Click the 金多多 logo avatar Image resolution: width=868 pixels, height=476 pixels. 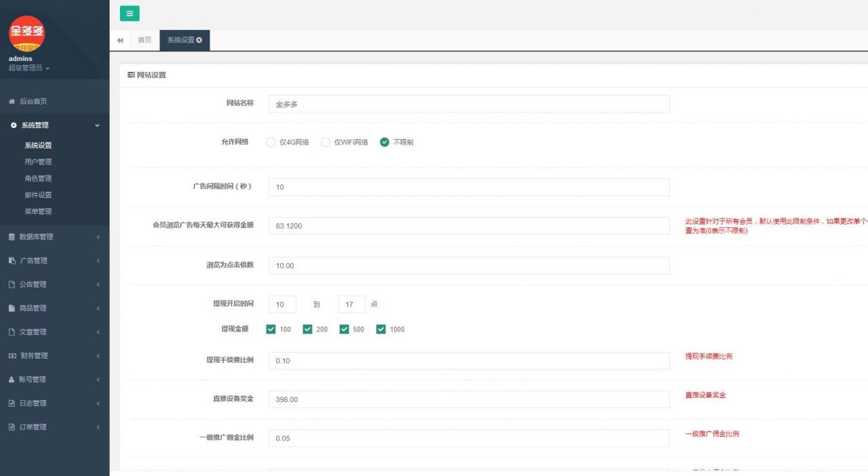27,34
